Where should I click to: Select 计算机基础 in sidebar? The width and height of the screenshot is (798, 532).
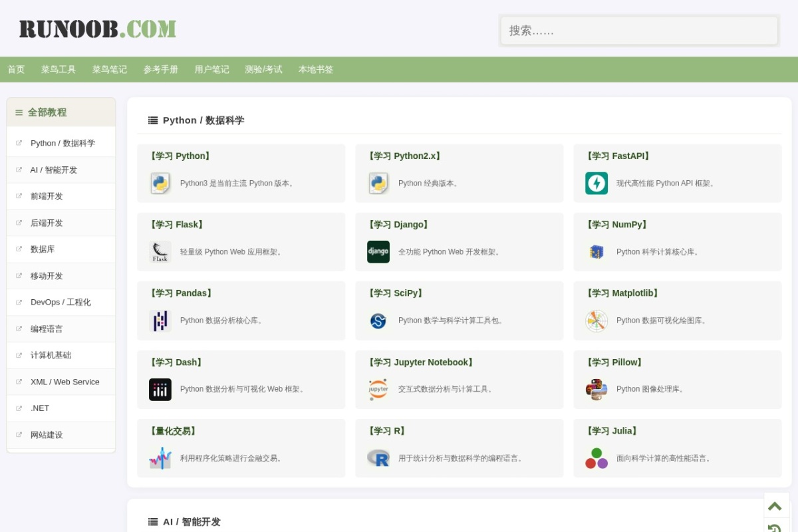pos(61,355)
